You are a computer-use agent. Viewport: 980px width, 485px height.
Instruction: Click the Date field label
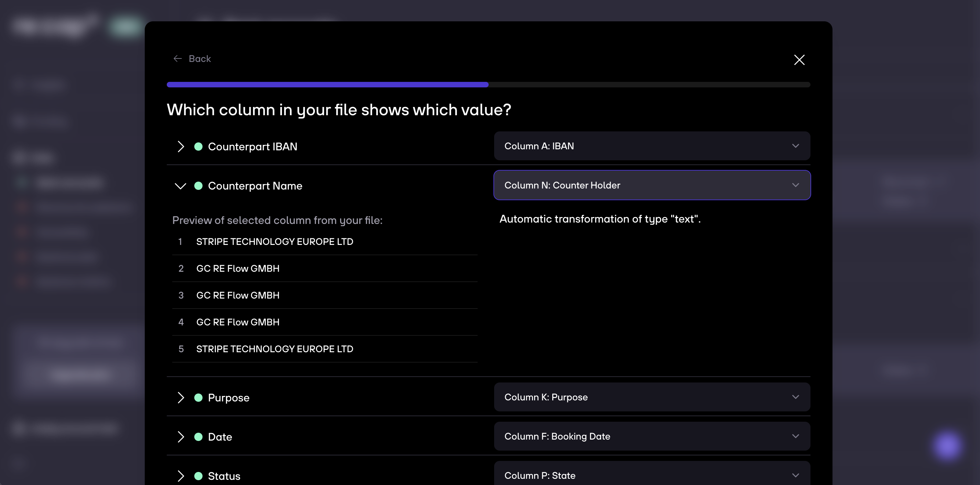220,436
